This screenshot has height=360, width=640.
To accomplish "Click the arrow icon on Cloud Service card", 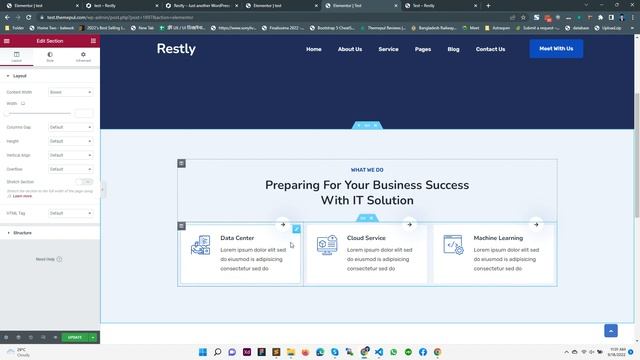I will (409, 224).
